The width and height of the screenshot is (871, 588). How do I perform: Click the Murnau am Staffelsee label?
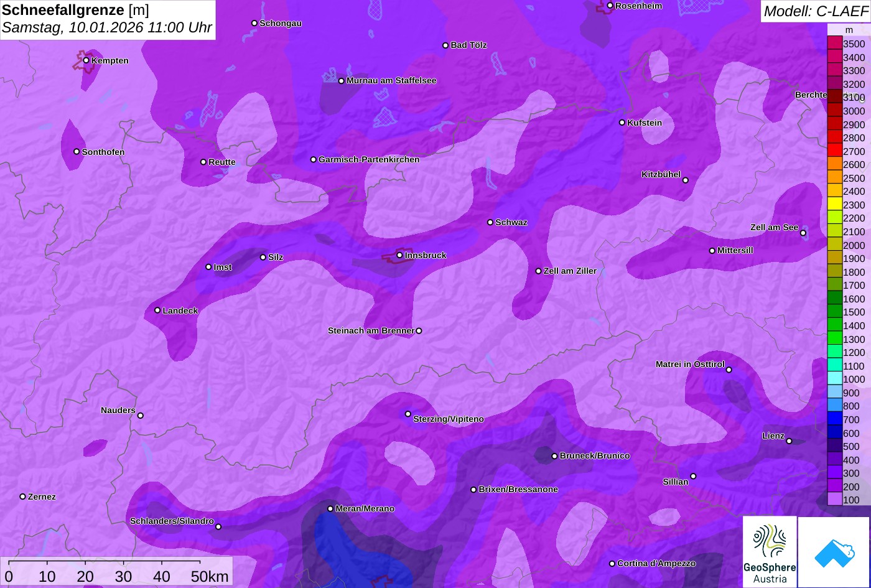pos(391,81)
